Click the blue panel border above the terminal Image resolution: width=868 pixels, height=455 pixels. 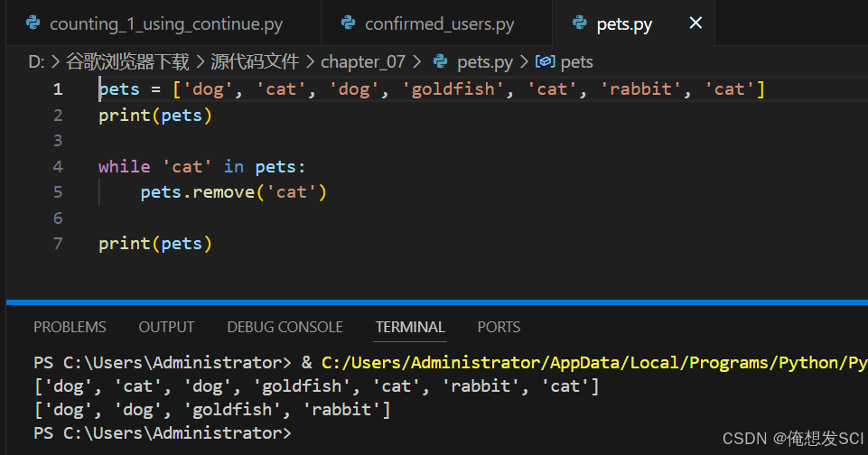(437, 302)
